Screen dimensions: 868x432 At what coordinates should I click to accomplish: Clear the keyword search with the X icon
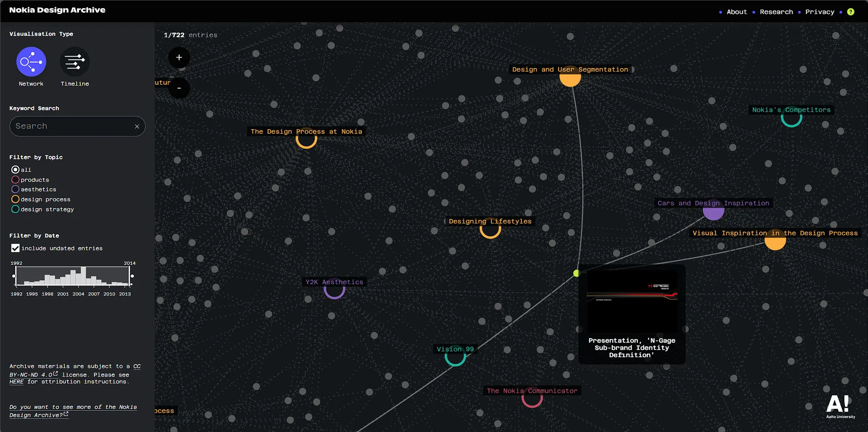[137, 126]
